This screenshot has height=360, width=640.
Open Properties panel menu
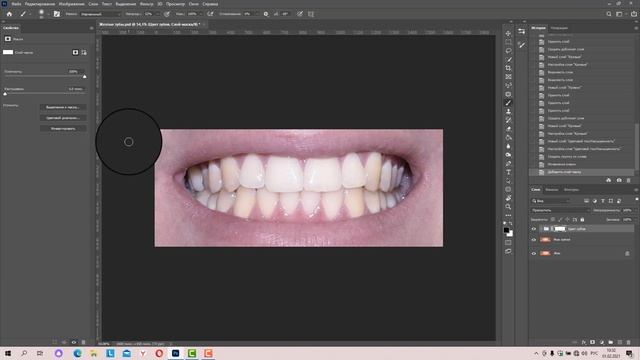pyautogui.click(x=91, y=28)
